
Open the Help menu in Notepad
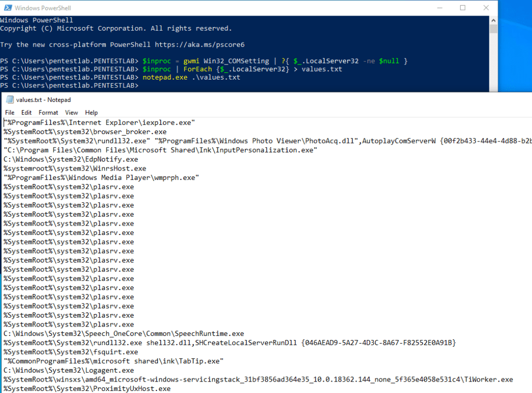(91, 113)
